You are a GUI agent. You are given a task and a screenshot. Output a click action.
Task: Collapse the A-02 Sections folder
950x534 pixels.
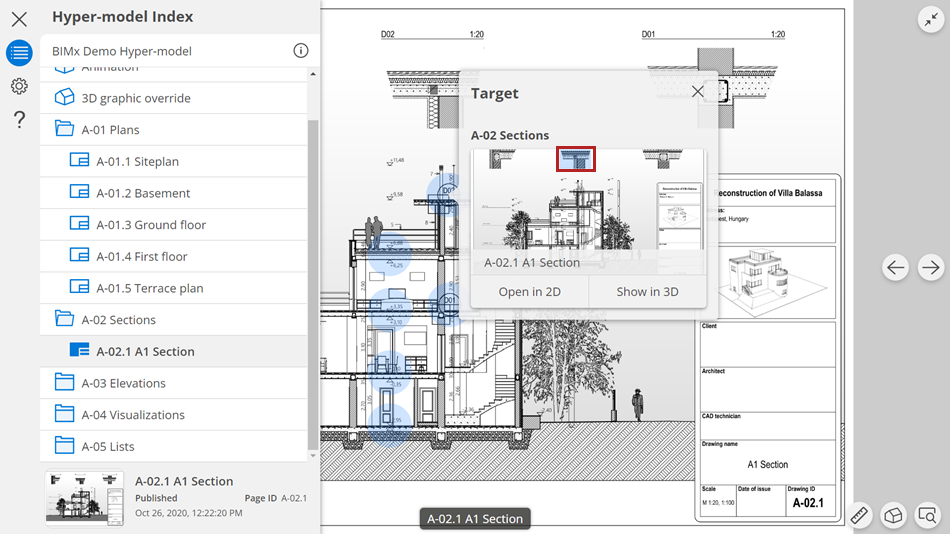pos(174,319)
